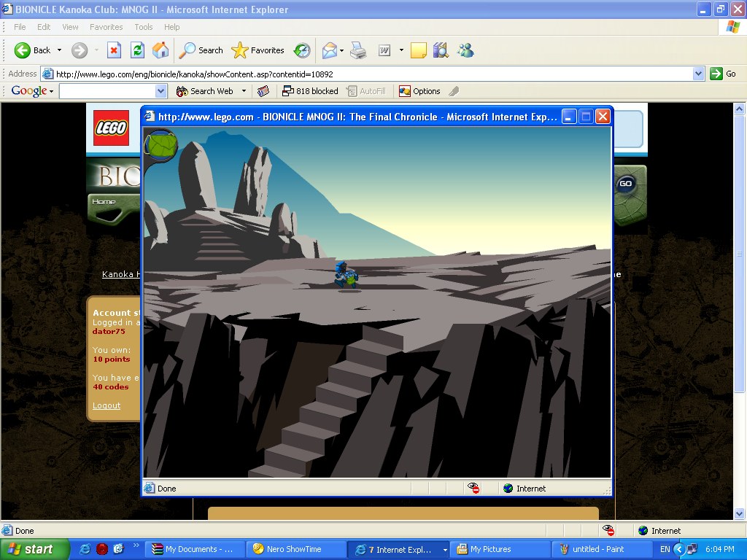Click the popup-blocked icon in main status bar
This screenshot has height=560, width=747.
(x=608, y=530)
